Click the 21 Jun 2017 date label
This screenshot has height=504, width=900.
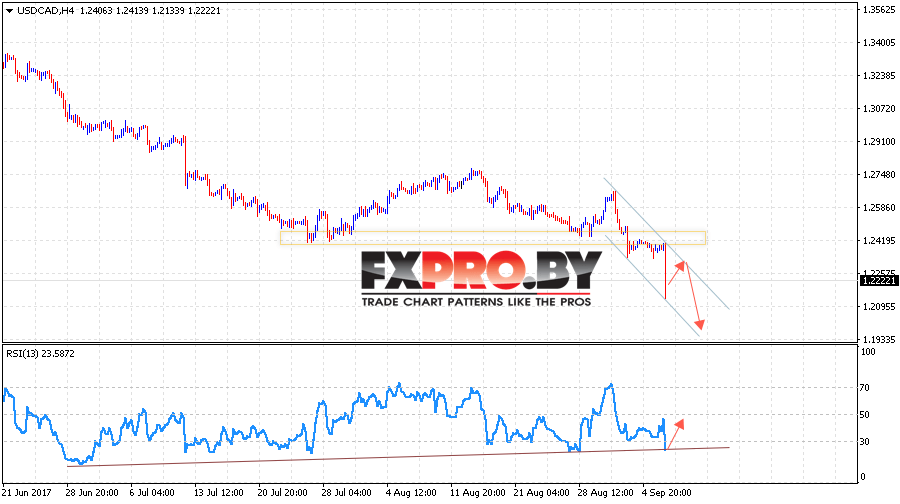tap(26, 493)
